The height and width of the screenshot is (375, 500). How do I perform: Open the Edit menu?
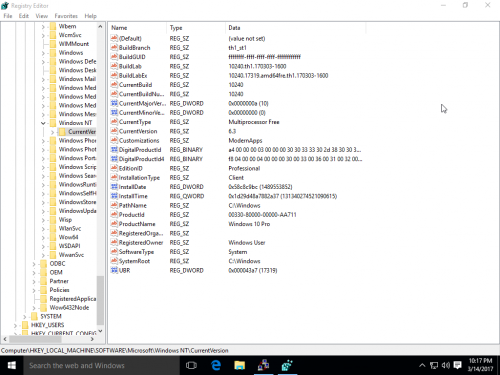[24, 16]
